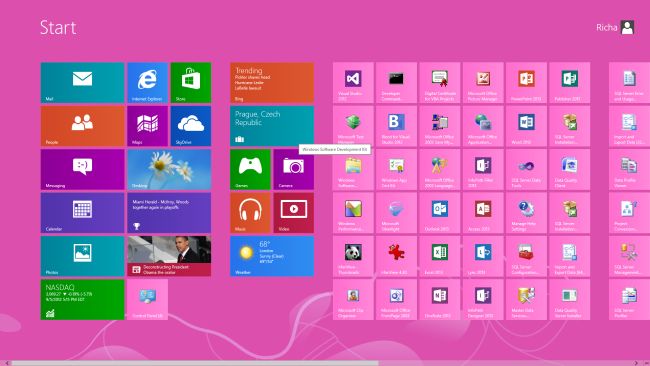Screen dimensions: 650x366
Task: Open the Photos tile
Action: pyautogui.click(x=82, y=256)
